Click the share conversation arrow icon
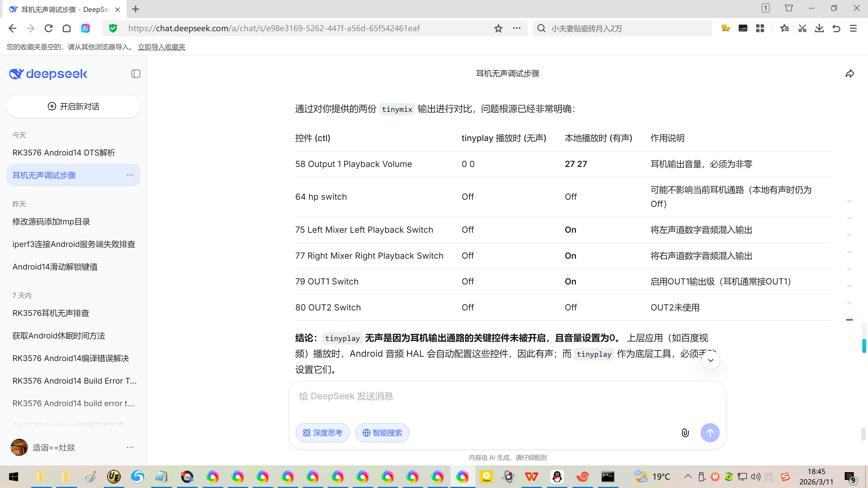Viewport: 868px width, 488px height. [x=850, y=74]
